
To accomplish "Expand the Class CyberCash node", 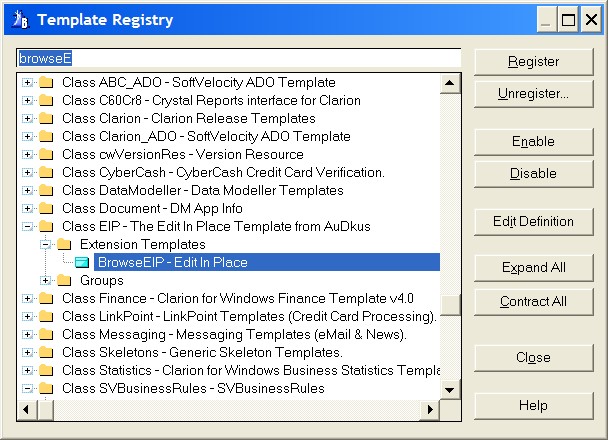I will [x=27, y=172].
